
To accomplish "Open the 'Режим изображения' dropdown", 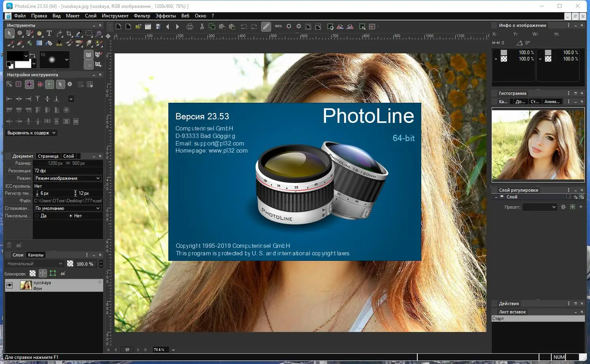I will click(x=68, y=178).
